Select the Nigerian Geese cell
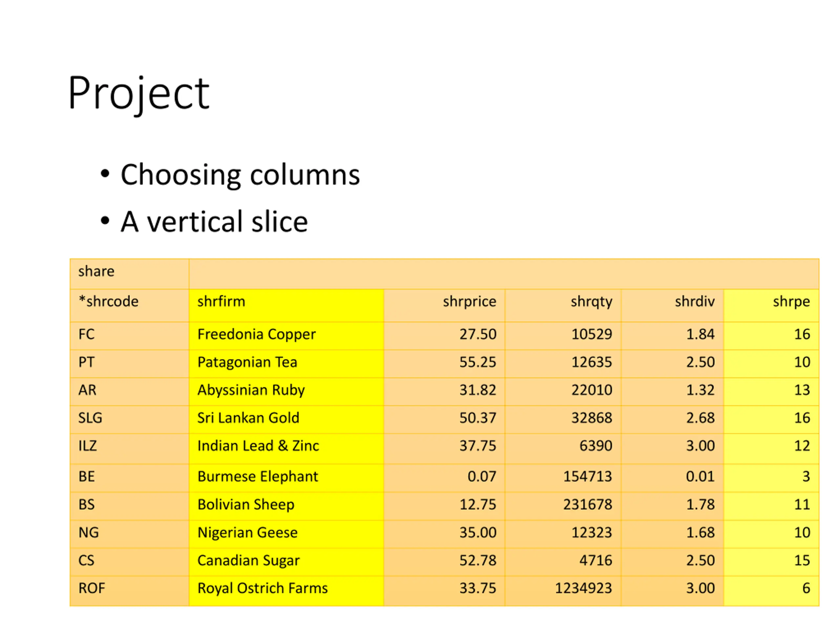The height and width of the screenshot is (630, 840). tap(286, 534)
